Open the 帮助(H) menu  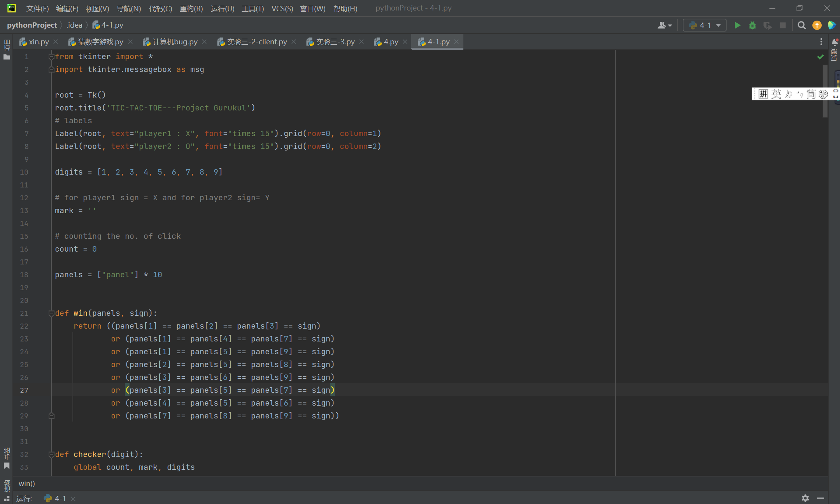(x=345, y=9)
